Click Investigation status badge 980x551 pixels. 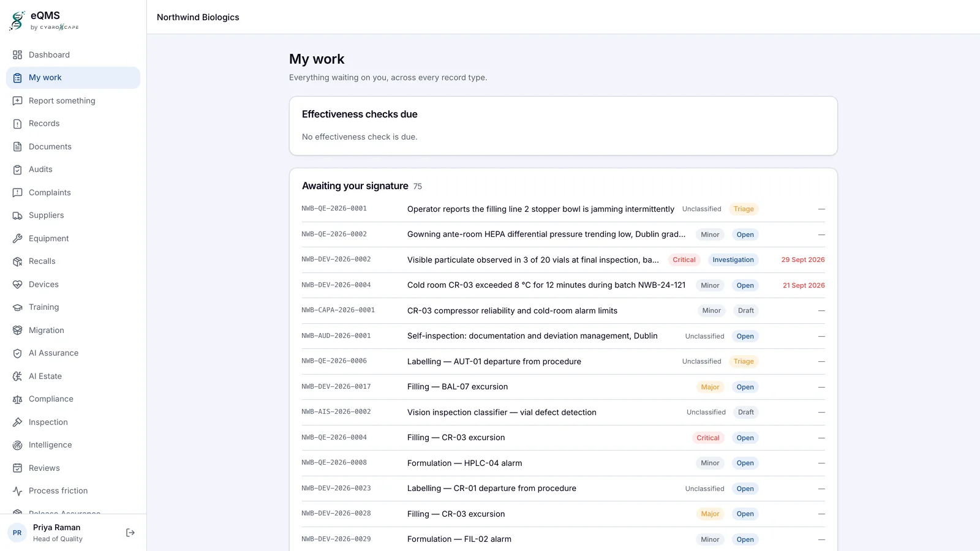(733, 260)
